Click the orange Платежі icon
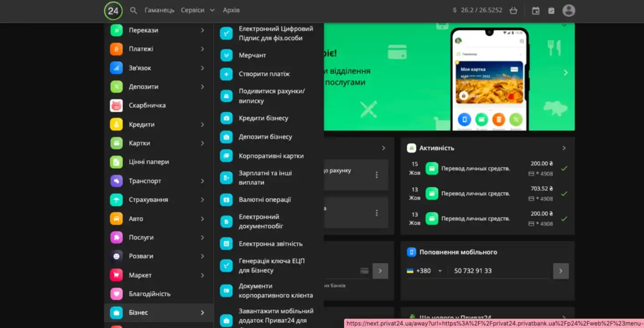Image resolution: width=644 pixels, height=328 pixels. coord(117,49)
